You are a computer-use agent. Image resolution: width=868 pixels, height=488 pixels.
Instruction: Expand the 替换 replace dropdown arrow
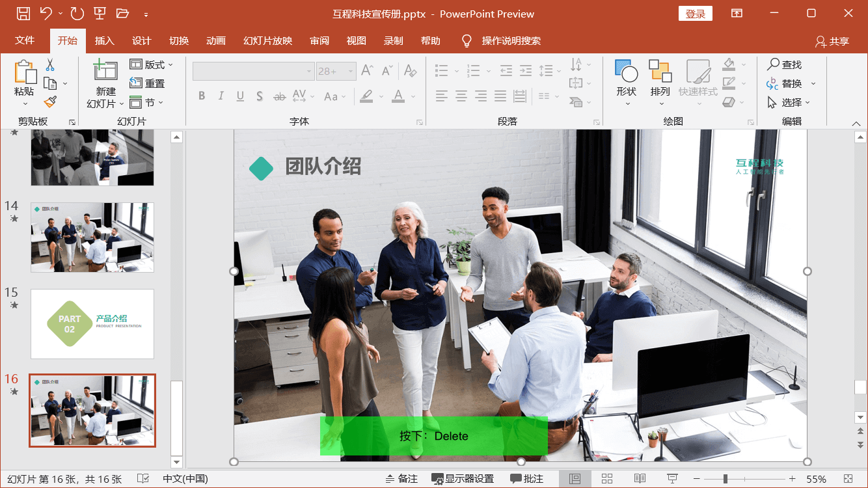point(813,84)
